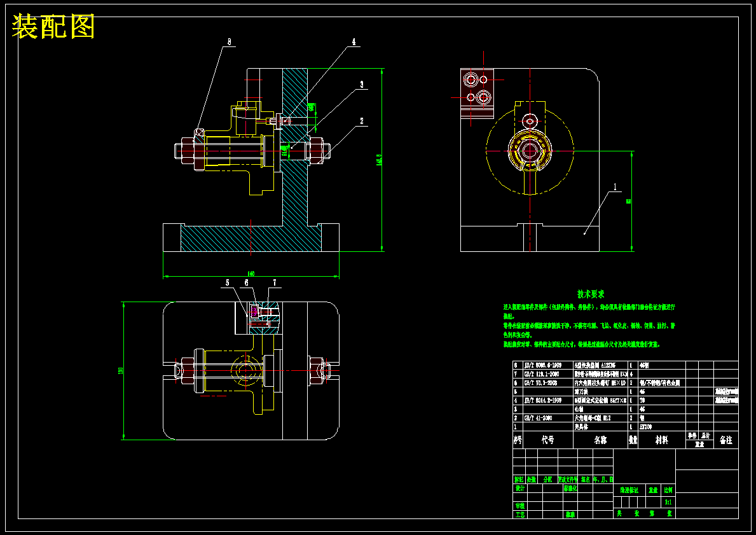Click part balloon number 6 above the plan view
The image size is (756, 535).
(246, 282)
